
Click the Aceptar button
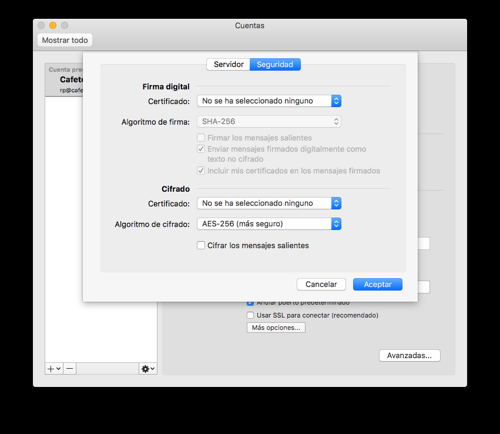point(378,284)
